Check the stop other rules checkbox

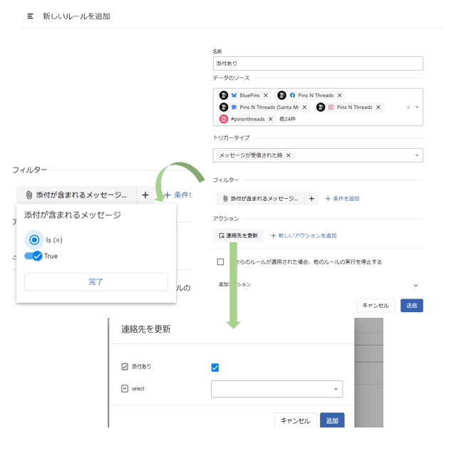tap(221, 261)
